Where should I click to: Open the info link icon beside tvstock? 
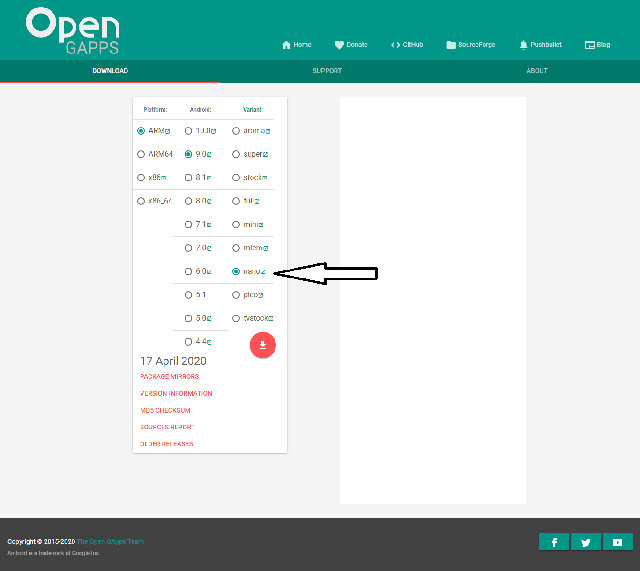271,318
